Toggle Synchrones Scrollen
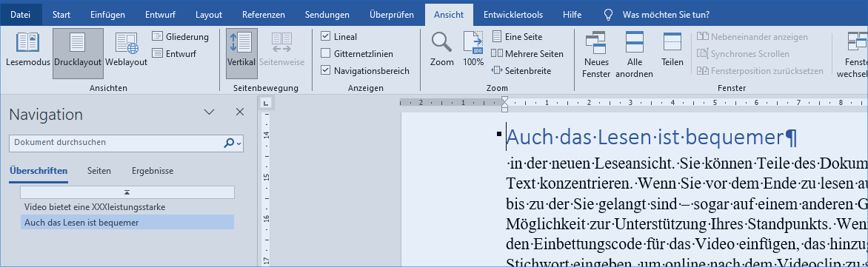Viewport: 868px width, 267px height. (743, 53)
